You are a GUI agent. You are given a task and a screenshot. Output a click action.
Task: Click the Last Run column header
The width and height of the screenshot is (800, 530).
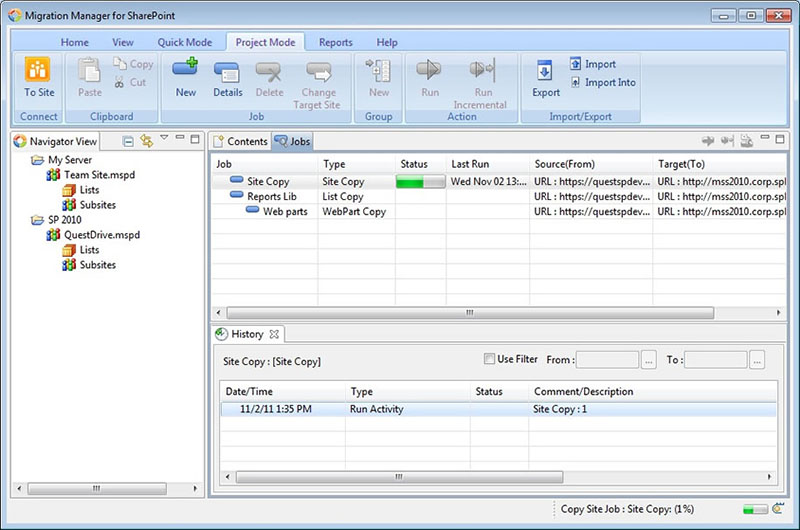coord(488,164)
